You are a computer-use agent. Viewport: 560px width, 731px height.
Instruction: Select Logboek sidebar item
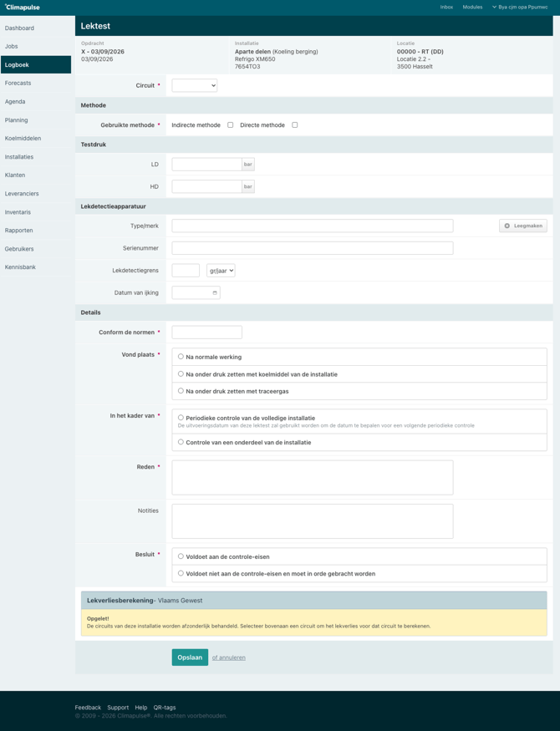[36, 65]
